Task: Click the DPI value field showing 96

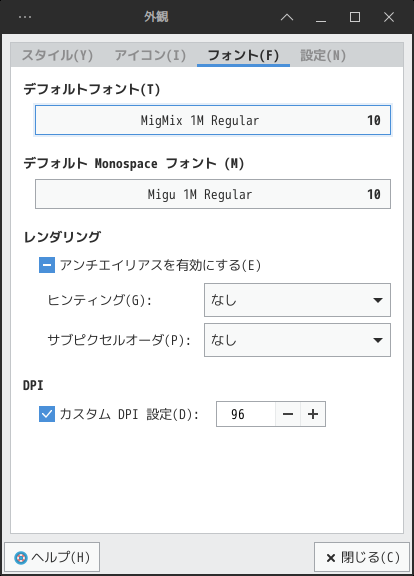Action: click(x=246, y=414)
